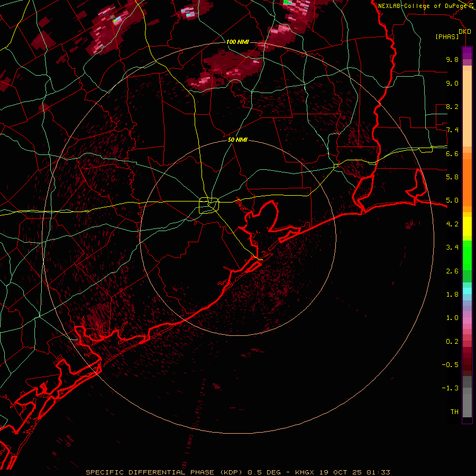Click the "[PHAS]" legend heading

tap(447, 36)
